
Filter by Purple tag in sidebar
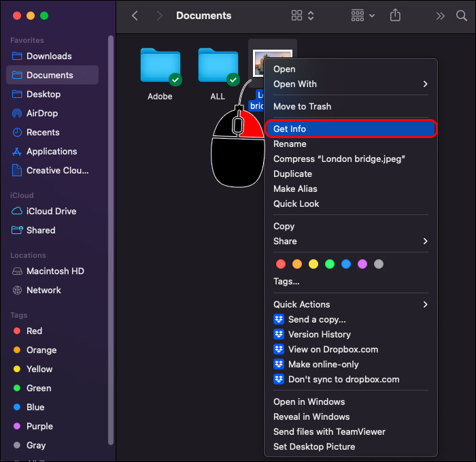[x=52, y=426]
